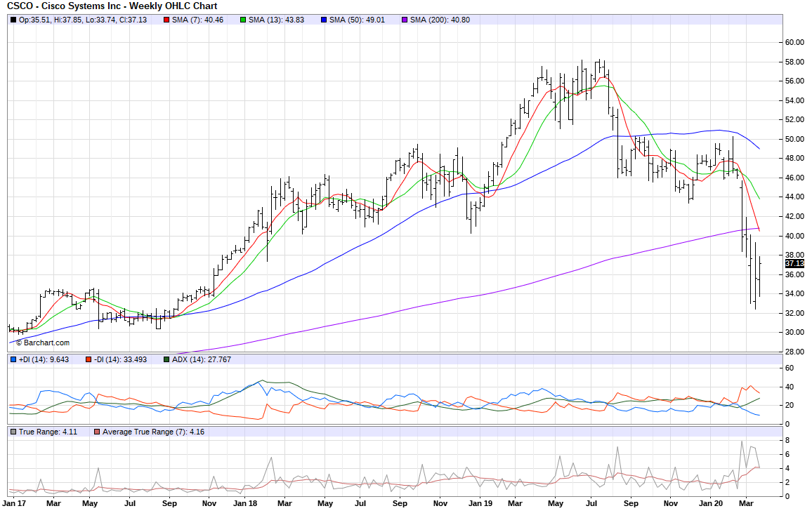Select the 54.00 price axis label

(794, 100)
